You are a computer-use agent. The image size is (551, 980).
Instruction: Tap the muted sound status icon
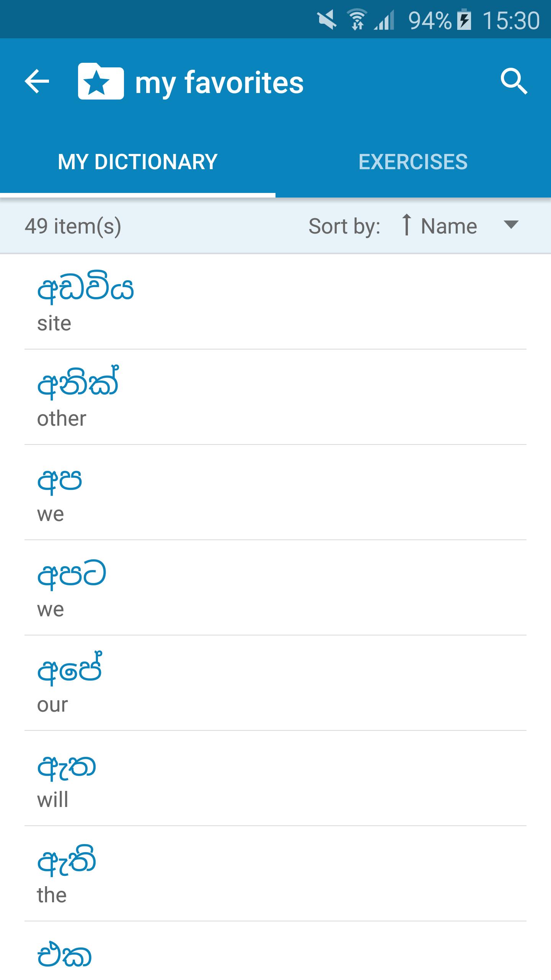point(327,20)
